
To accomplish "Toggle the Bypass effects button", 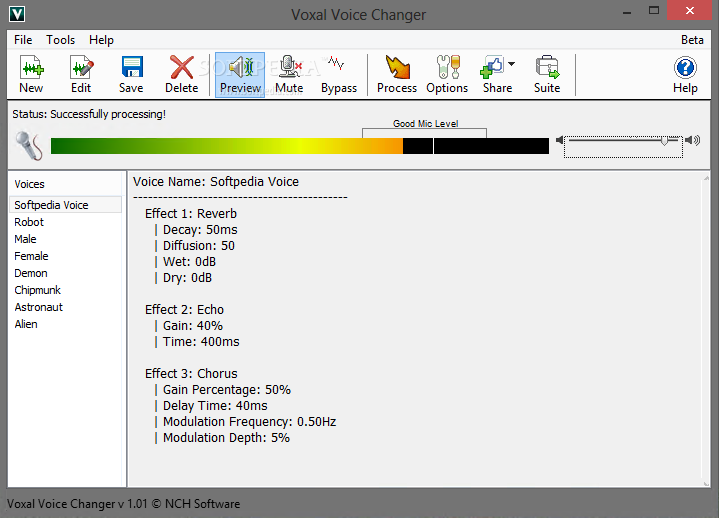I will [339, 74].
